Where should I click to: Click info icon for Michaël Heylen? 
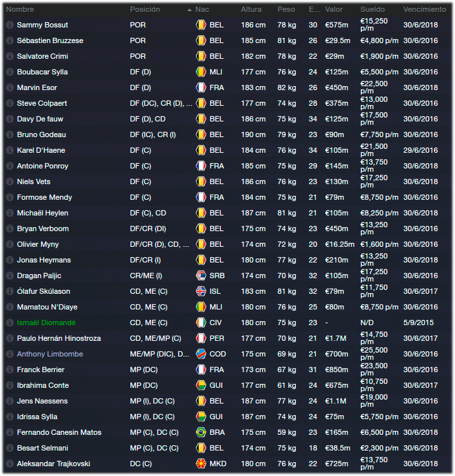[x=10, y=213]
